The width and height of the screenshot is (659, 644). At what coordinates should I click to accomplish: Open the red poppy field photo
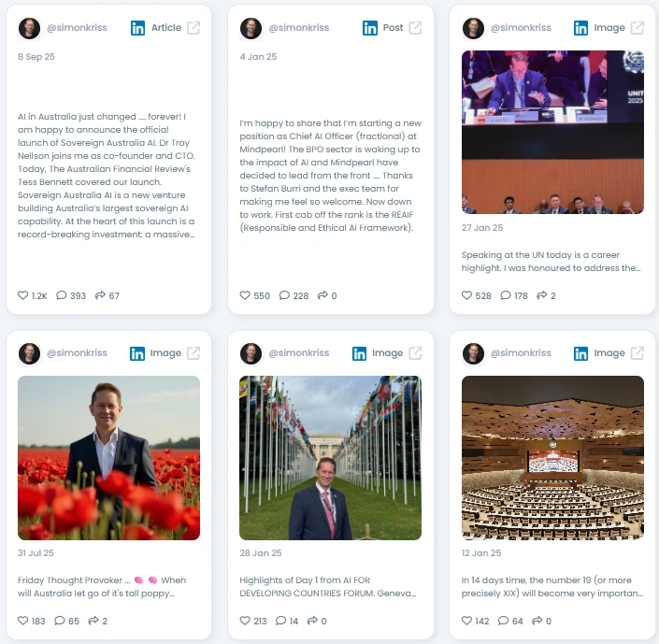(108, 458)
